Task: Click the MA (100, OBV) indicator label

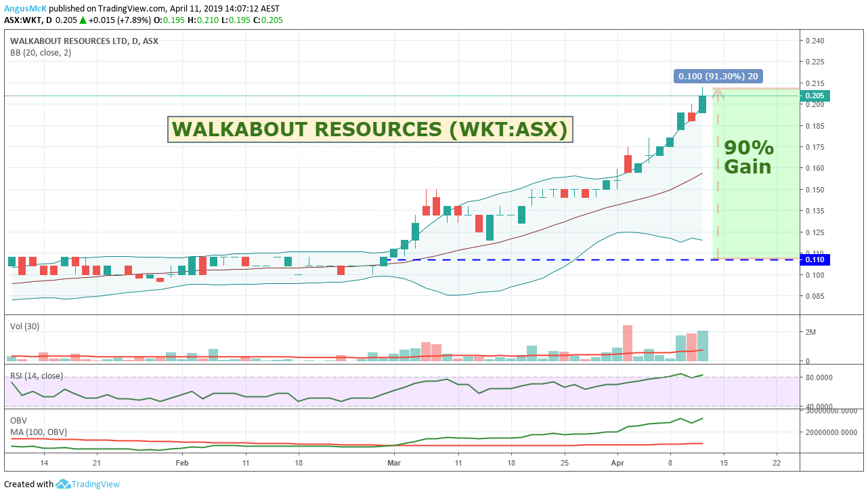Action: point(39,432)
